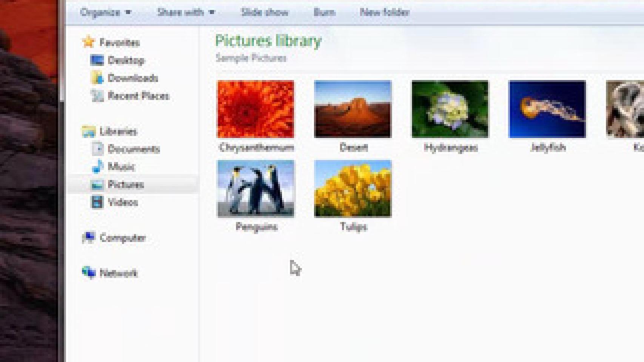Click the Computer icon in navigation pane
Viewport: 644px width, 362px height.
[x=88, y=237]
